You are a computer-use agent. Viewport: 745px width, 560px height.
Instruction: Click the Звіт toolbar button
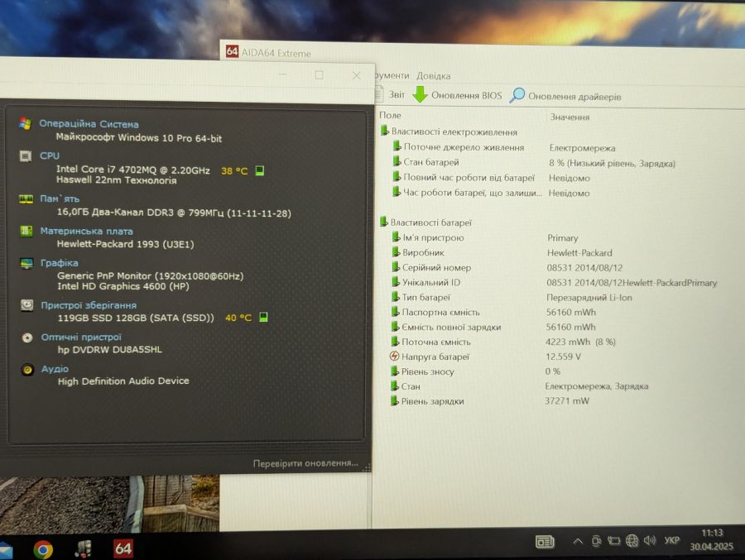391,94
